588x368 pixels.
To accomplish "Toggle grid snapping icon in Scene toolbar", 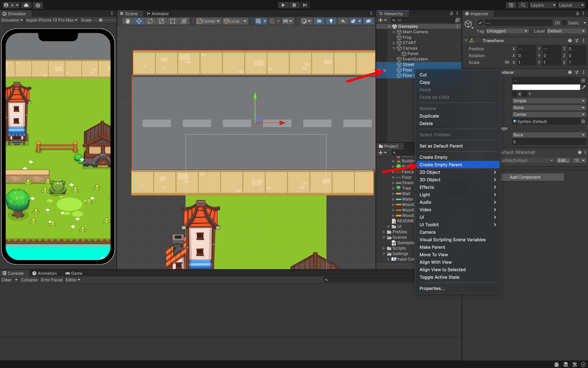I will tap(258, 21).
